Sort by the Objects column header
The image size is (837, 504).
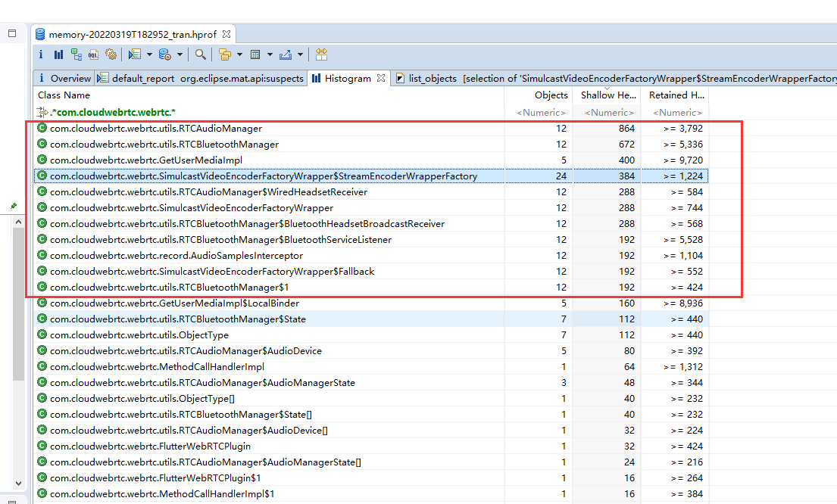551,95
